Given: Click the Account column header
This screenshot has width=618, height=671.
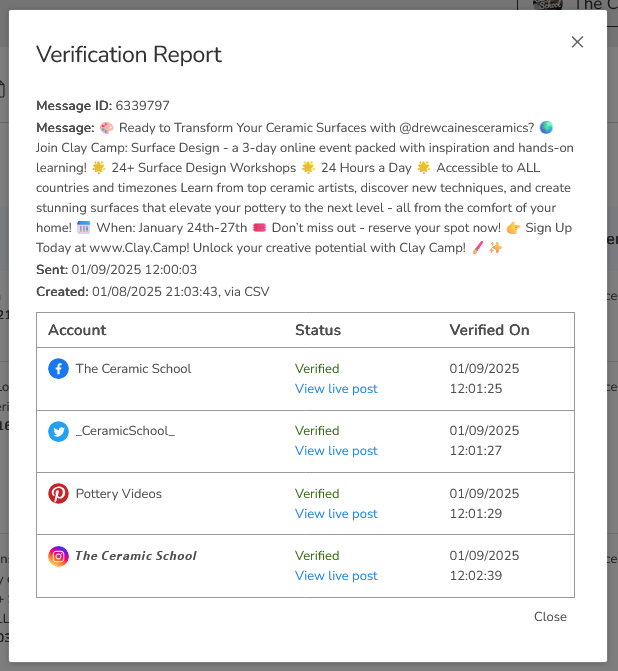Looking at the screenshot, I should (x=77, y=330).
